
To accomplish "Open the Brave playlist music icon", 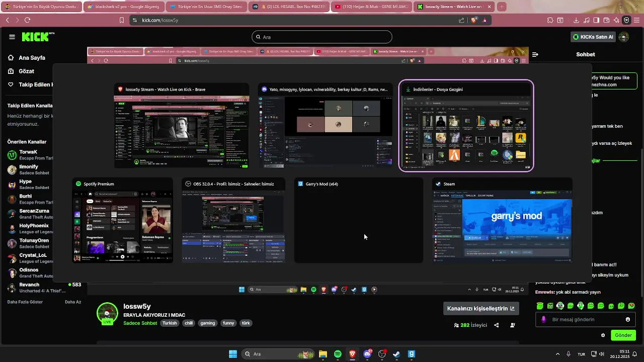I will [586, 20].
